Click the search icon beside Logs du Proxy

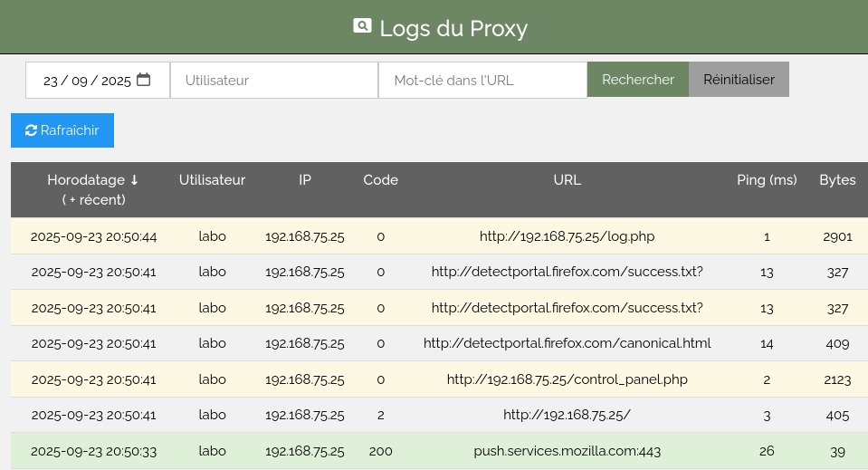(x=362, y=26)
